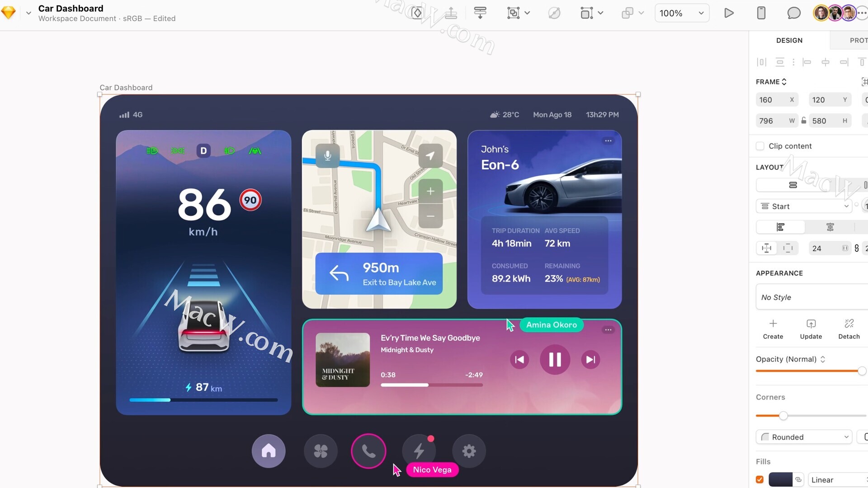The height and width of the screenshot is (488, 868).
Task: Align left edges icon
Action: click(x=807, y=62)
